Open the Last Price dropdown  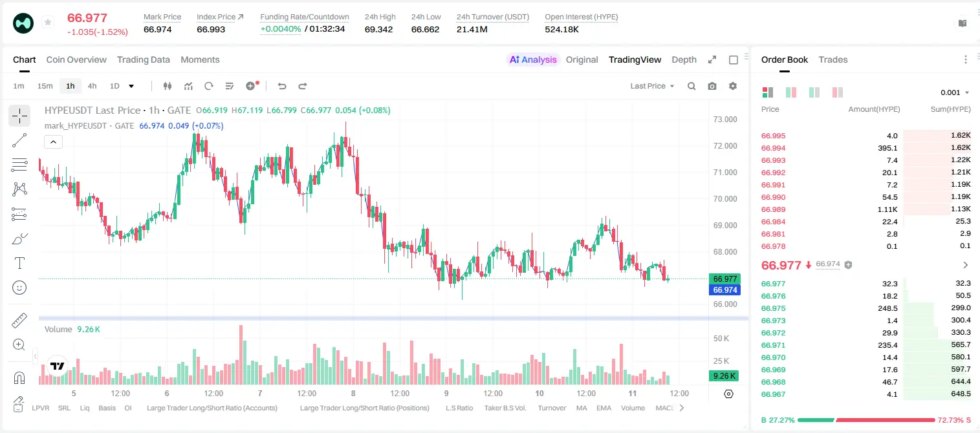(x=652, y=86)
